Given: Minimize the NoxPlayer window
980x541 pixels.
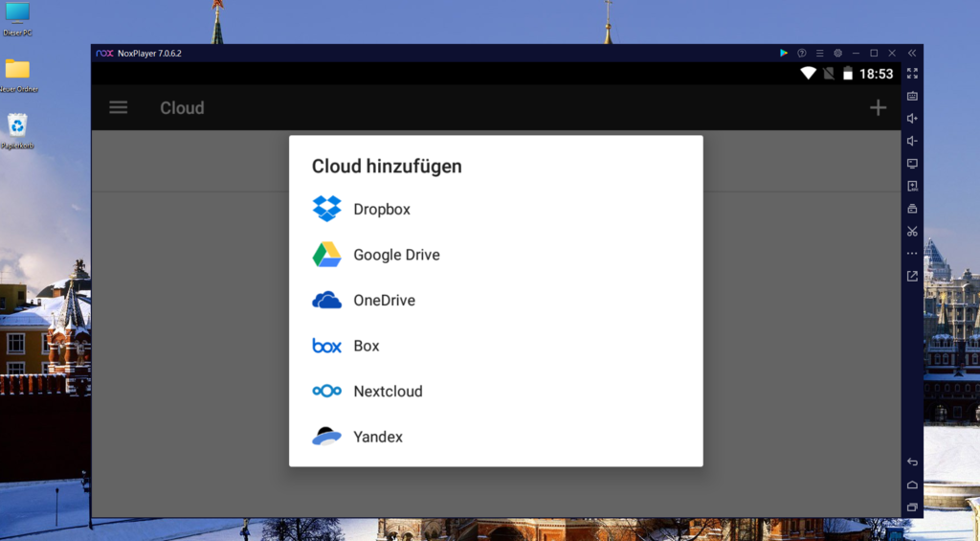Looking at the screenshot, I should click(x=856, y=54).
